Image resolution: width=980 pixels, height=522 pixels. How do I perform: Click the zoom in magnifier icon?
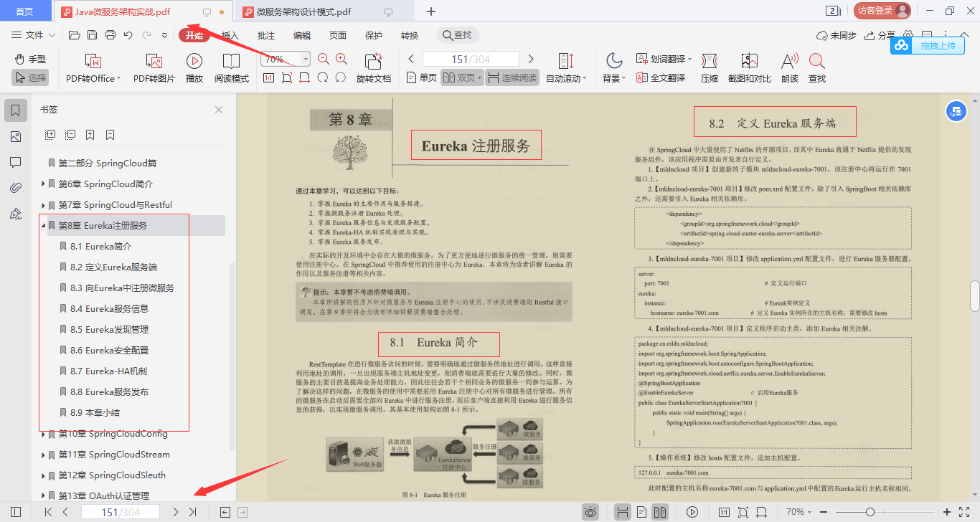[341, 60]
